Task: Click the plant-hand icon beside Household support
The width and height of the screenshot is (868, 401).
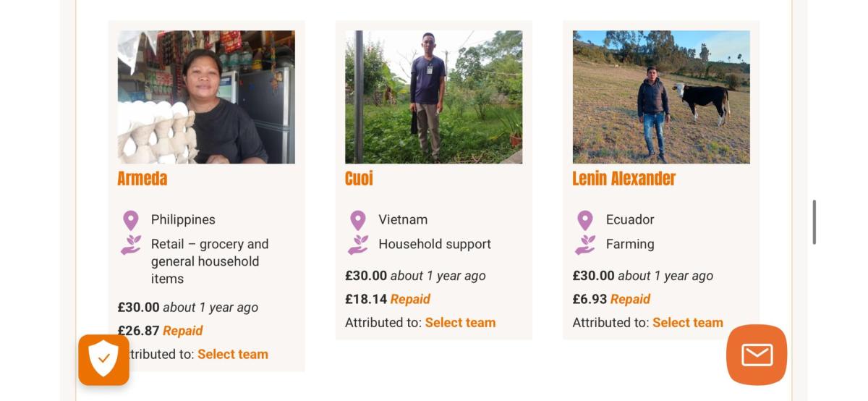Action: click(358, 245)
